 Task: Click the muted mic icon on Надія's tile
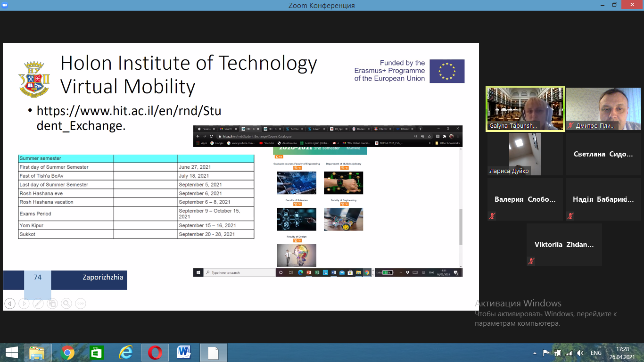pyautogui.click(x=570, y=216)
